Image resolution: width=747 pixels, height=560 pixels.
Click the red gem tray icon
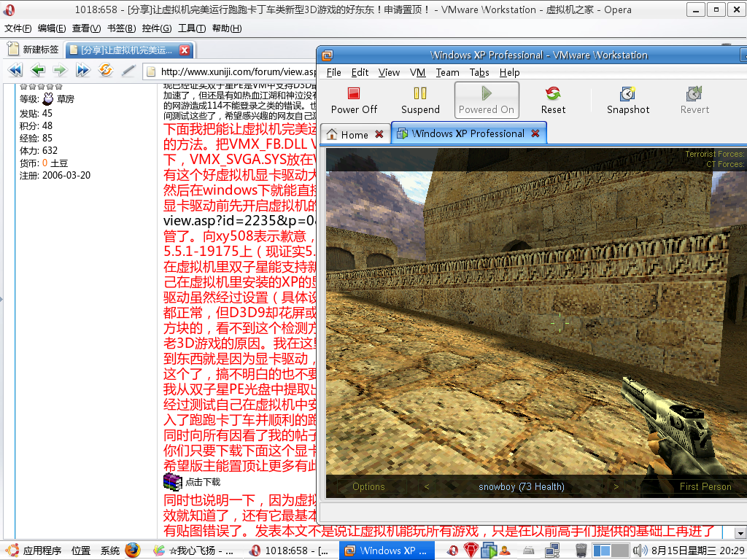tap(471, 551)
